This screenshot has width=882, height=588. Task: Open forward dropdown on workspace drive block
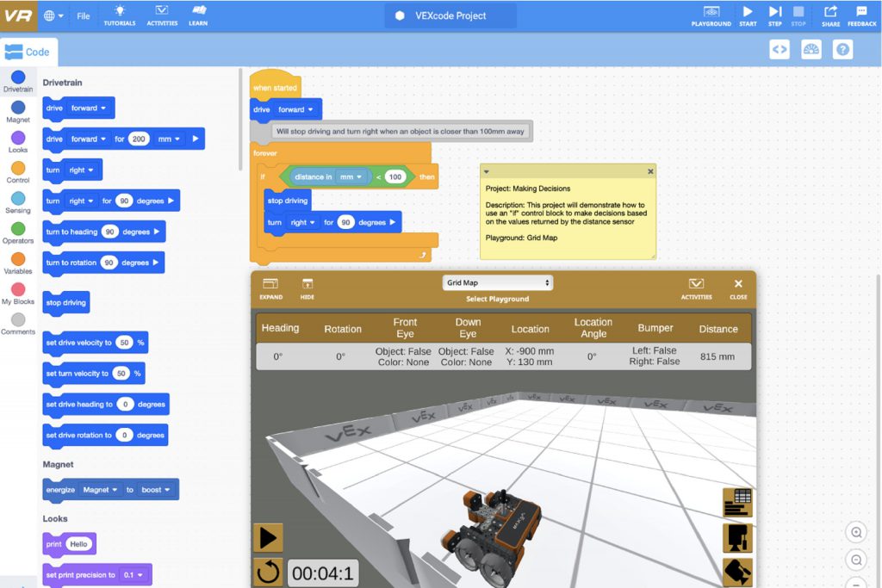click(x=295, y=109)
